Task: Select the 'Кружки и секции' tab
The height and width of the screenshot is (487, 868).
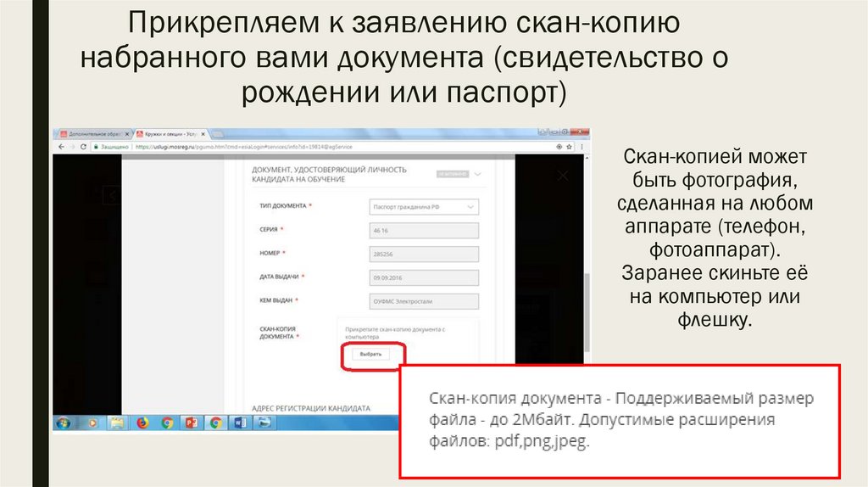Action: [170, 134]
